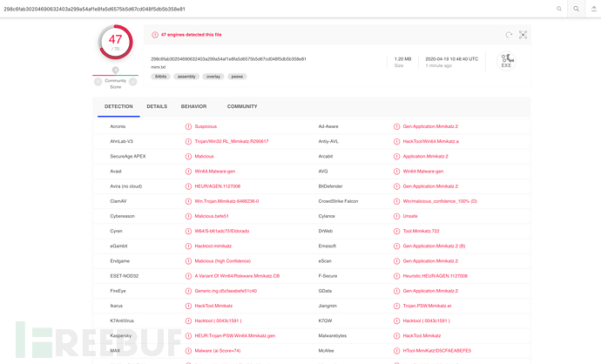Click the search magnifier icon in the hash field
This screenshot has height=364, width=601.
(559, 9)
